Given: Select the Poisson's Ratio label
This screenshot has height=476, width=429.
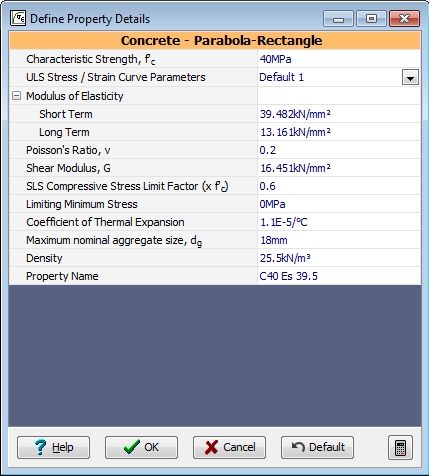Looking at the screenshot, I should 68,150.
